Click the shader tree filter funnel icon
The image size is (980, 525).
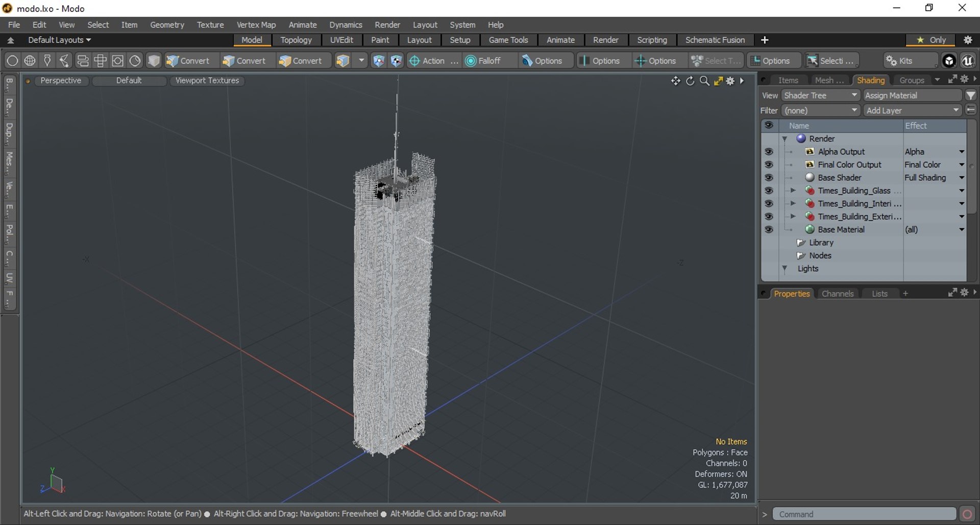[971, 96]
